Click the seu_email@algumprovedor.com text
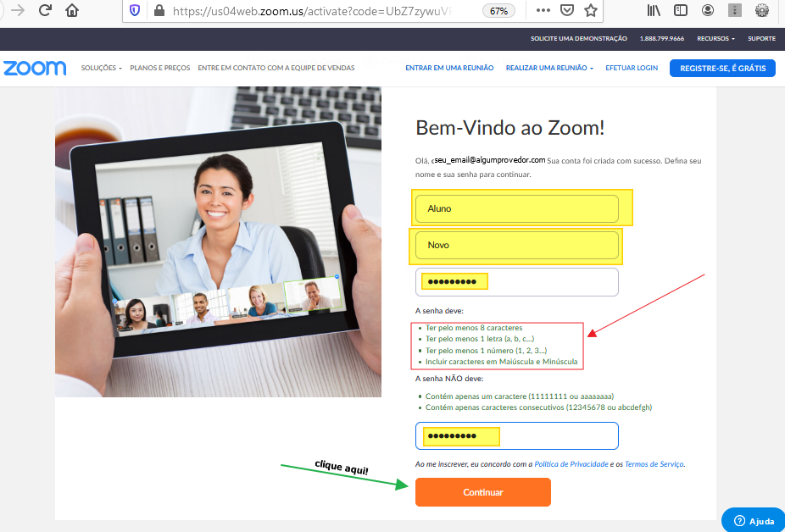This screenshot has width=785, height=532. pyautogui.click(x=489, y=160)
